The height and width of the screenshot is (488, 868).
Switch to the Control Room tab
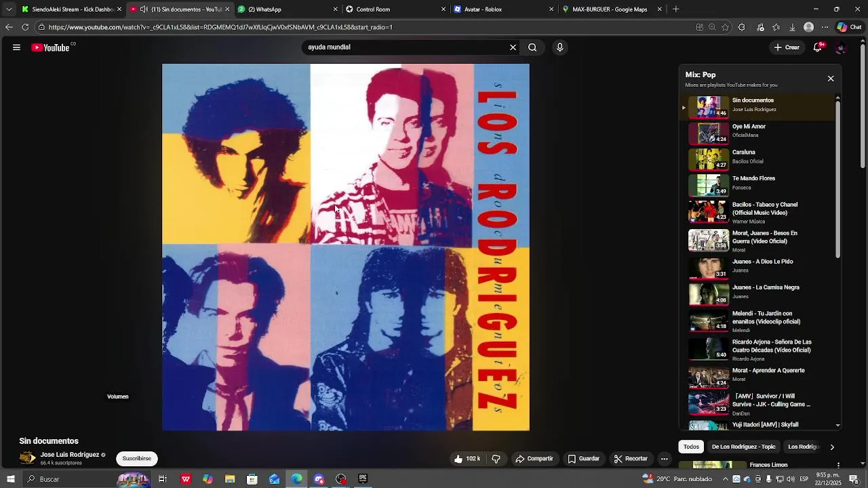[396, 9]
